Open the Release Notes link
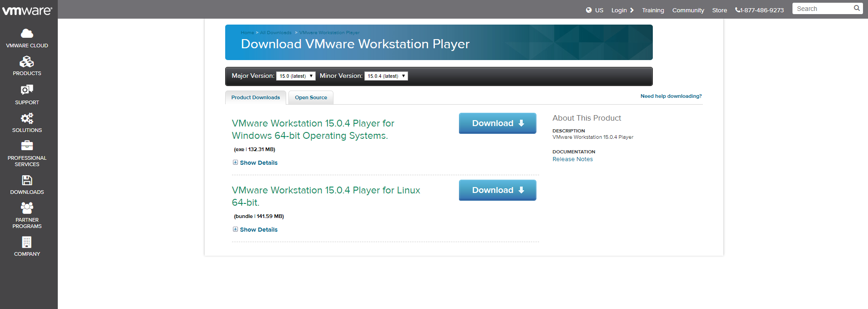The image size is (868, 309). 572,159
